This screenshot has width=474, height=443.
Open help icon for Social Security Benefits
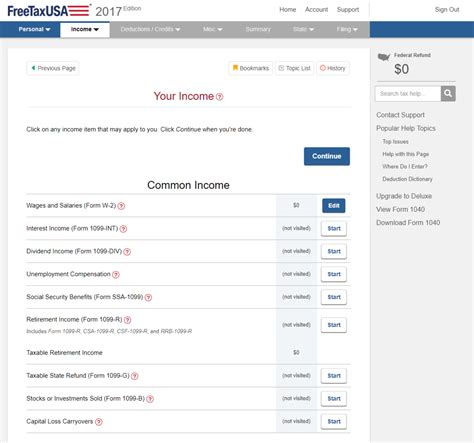click(x=148, y=298)
